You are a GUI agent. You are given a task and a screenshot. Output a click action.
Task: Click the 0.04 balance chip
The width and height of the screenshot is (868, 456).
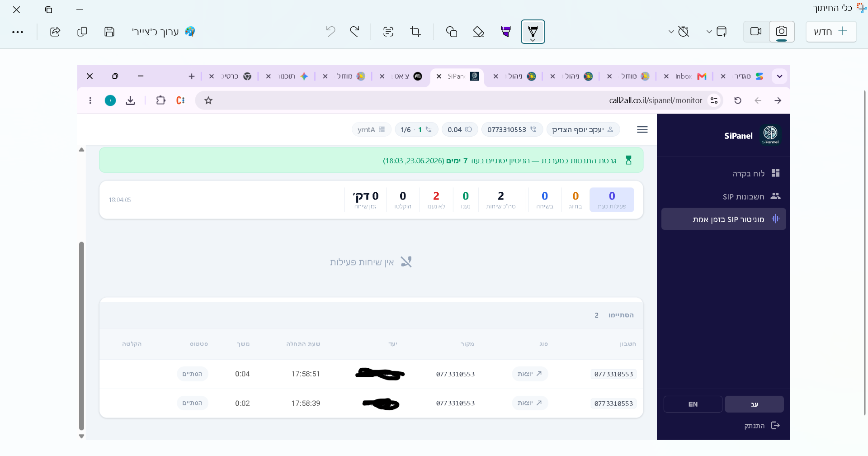point(459,130)
